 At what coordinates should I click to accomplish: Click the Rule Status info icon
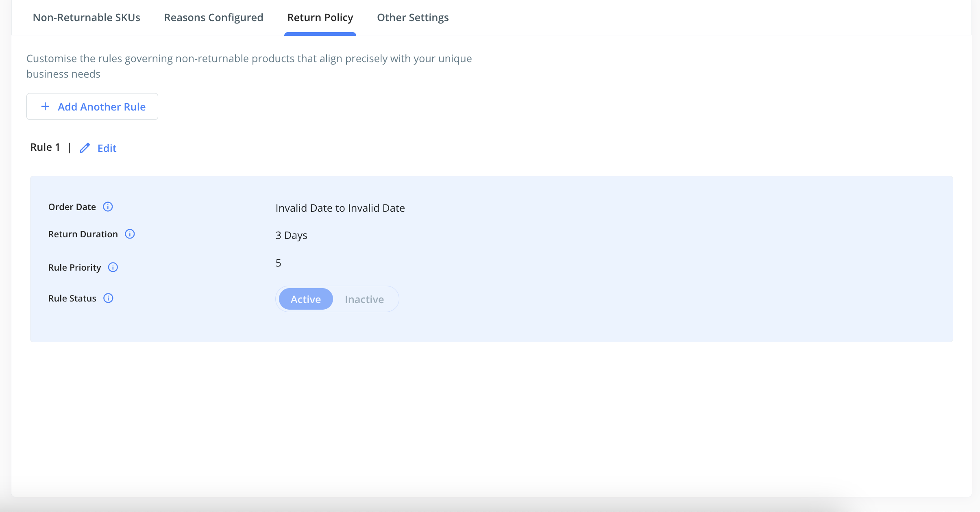(x=108, y=298)
